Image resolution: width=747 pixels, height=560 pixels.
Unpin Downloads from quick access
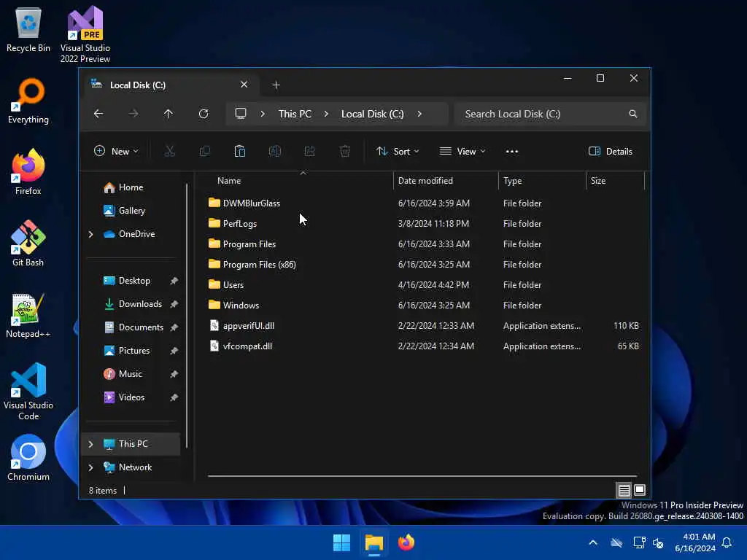tap(174, 304)
